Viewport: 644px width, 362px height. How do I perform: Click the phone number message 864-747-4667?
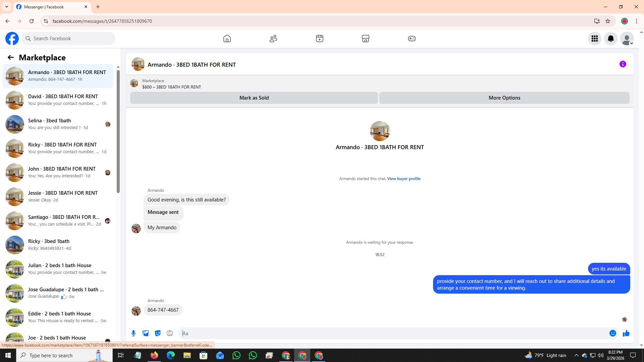pos(163,310)
